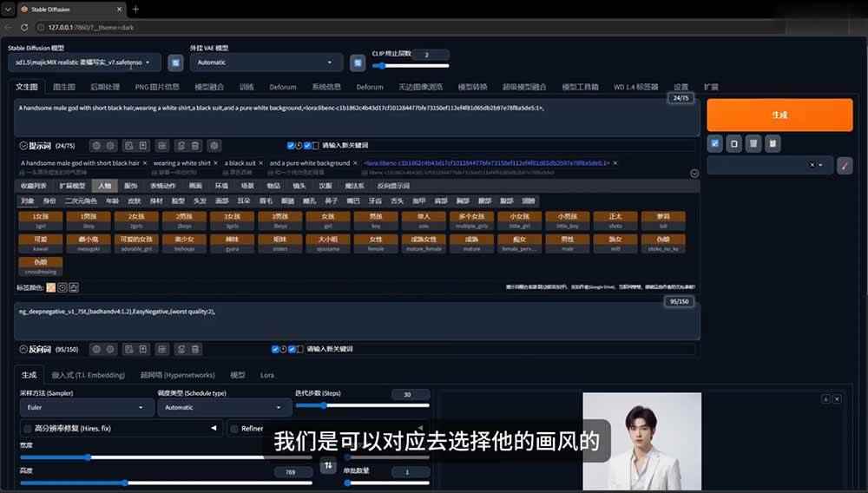
Task: Enable the Hires. fix checkbox
Action: pyautogui.click(x=27, y=428)
